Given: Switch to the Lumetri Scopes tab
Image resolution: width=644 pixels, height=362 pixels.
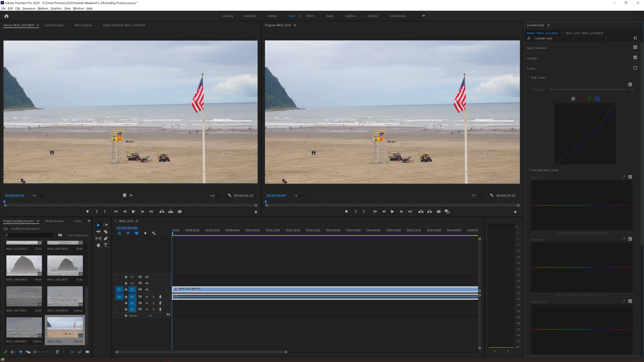Looking at the screenshot, I should pyautogui.click(x=54, y=25).
